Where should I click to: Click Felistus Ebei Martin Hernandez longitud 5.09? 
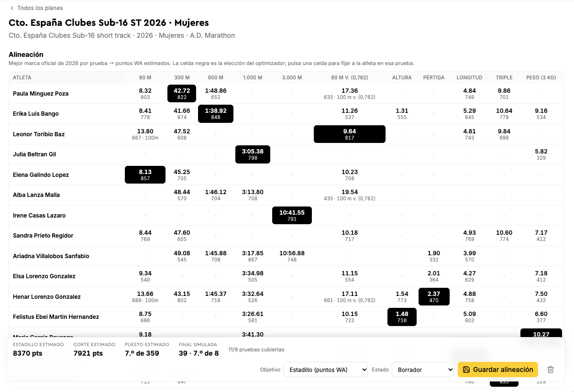[470, 317]
